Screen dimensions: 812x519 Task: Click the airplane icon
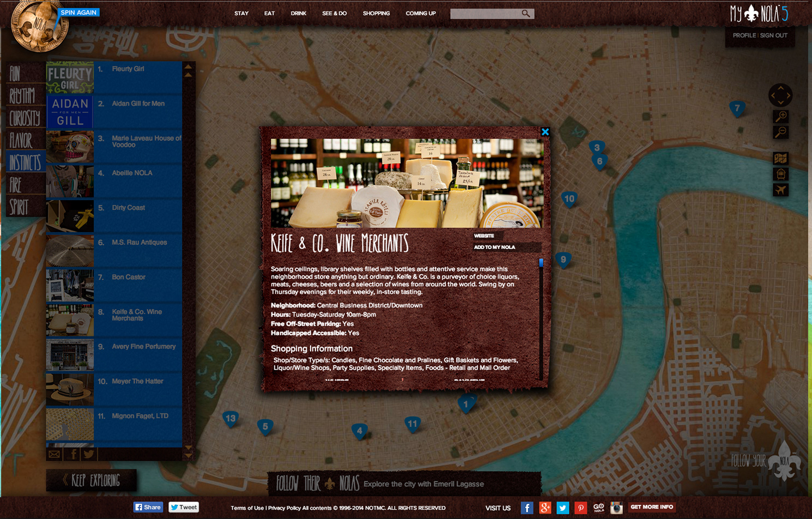pos(780,190)
